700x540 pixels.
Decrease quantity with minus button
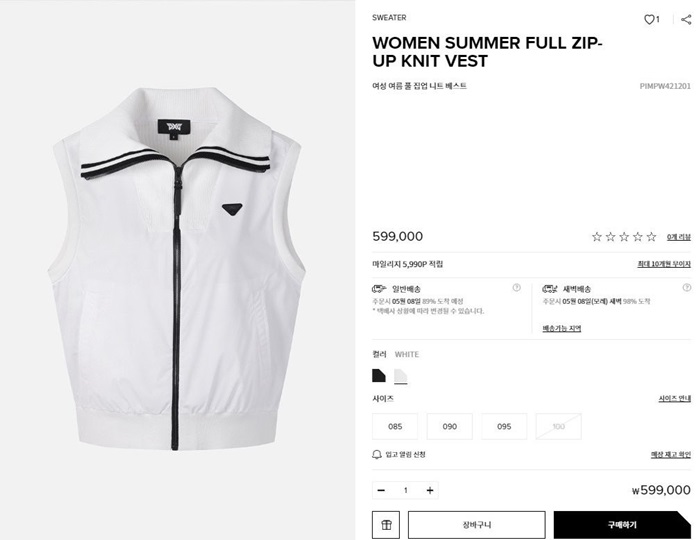381,490
